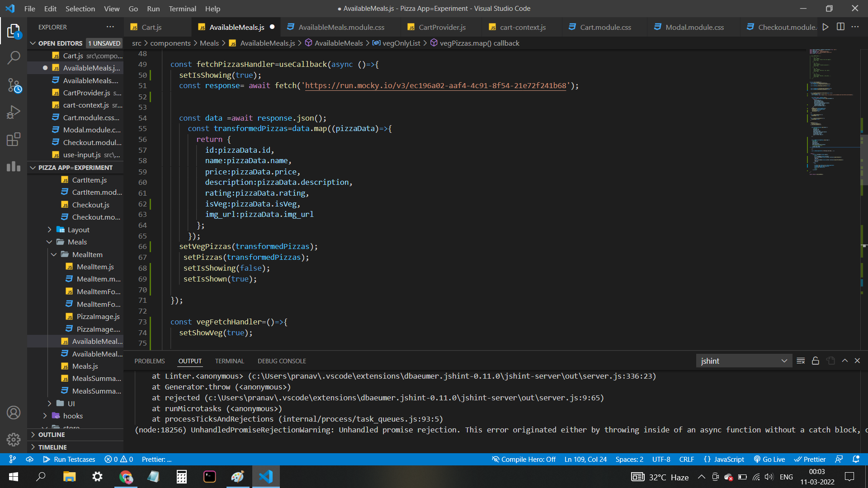Open the Accounts menu icon

(x=14, y=413)
